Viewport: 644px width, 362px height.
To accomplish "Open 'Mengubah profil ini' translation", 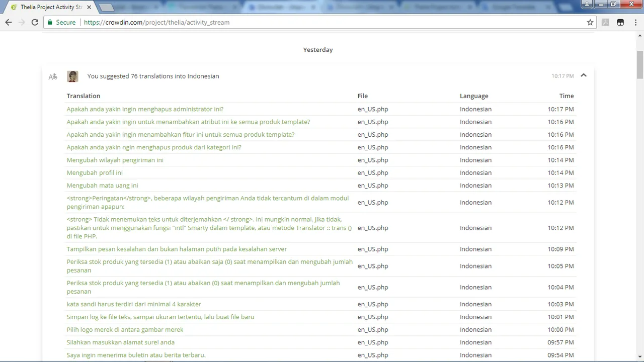I will [95, 172].
